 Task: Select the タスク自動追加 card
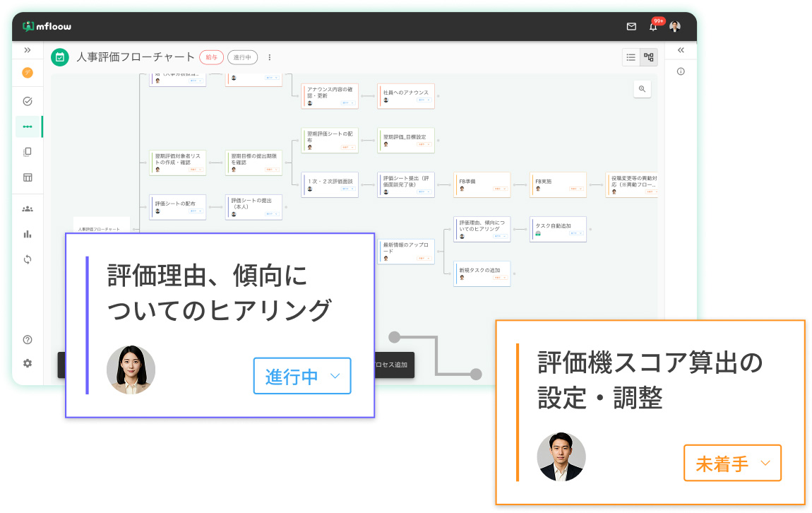point(559,230)
